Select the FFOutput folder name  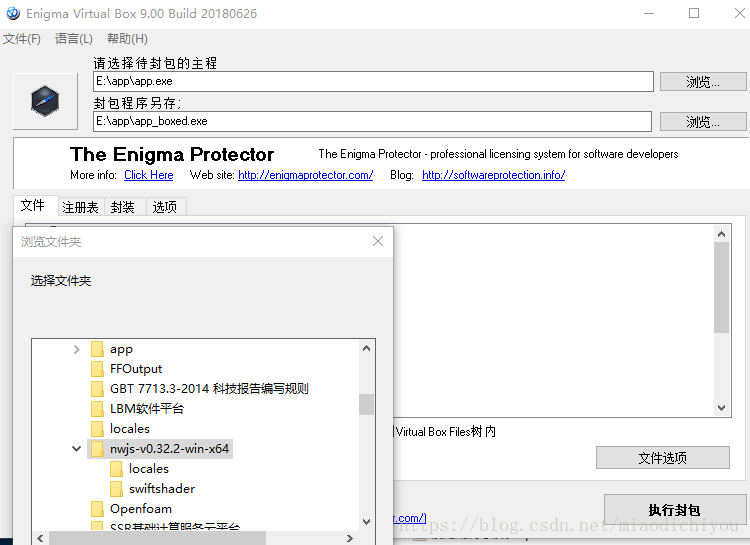pyautogui.click(x=136, y=369)
